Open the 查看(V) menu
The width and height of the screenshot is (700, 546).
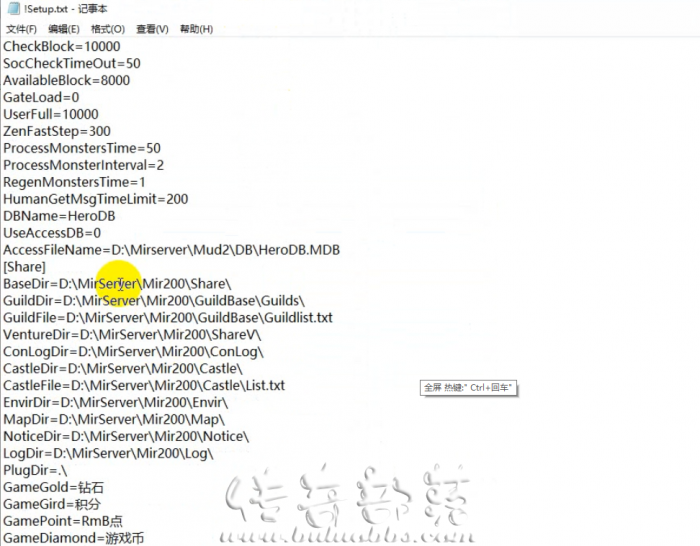(x=152, y=29)
